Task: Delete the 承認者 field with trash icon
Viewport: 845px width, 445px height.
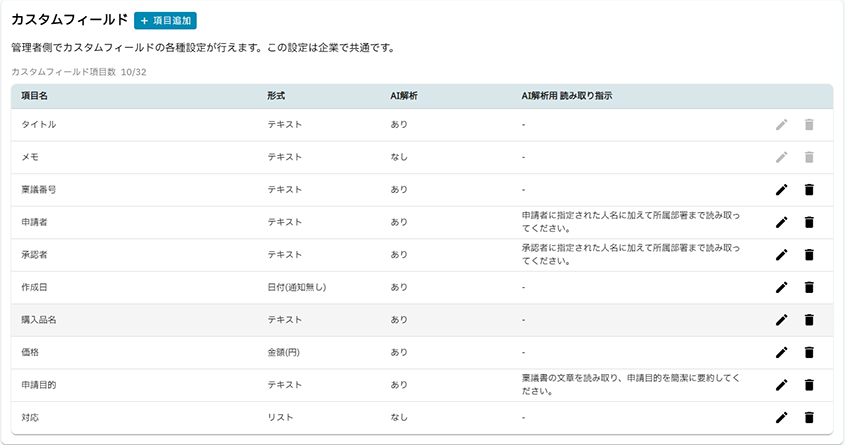Action: 809,255
